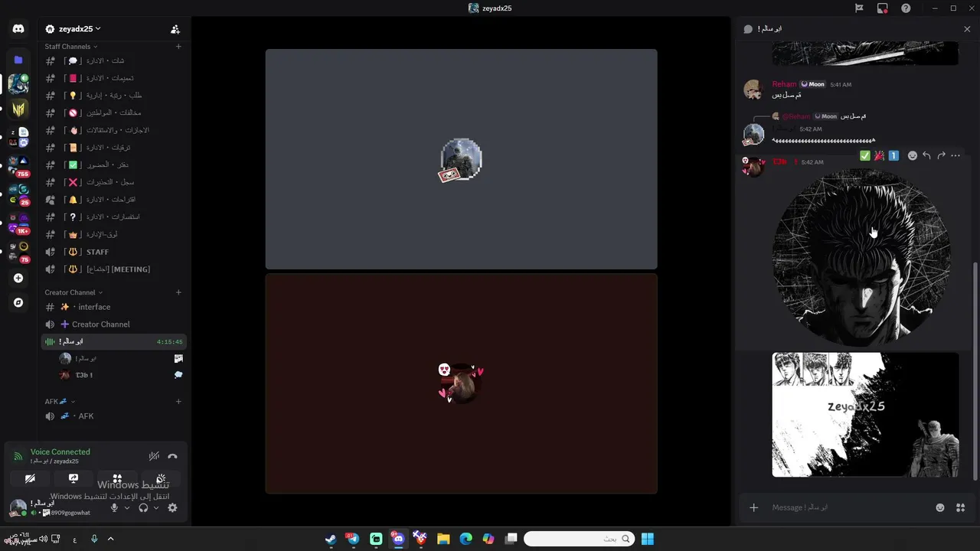The height and width of the screenshot is (551, 980).
Task: Click the @Reham mention in reply preview
Action: pos(796,116)
